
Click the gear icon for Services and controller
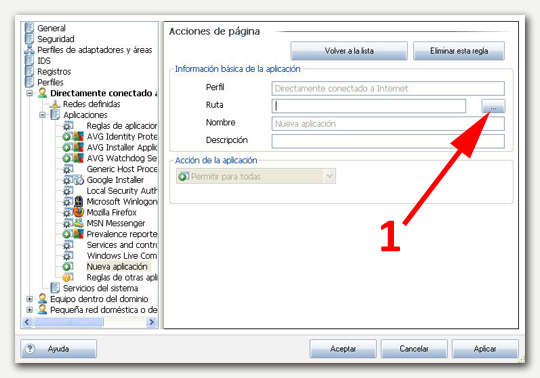point(68,245)
